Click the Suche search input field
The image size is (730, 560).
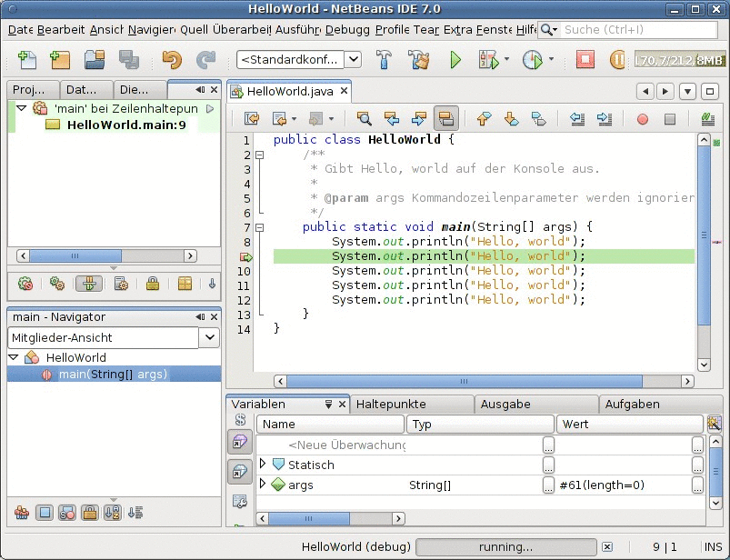(638, 30)
